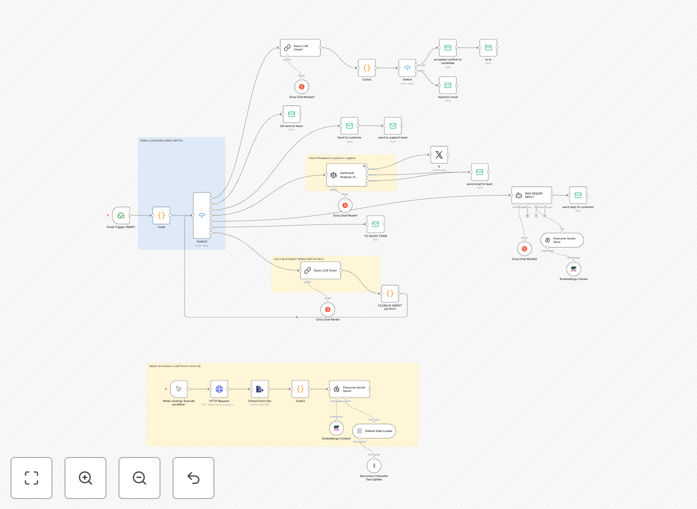Open the Code node after Email Trigger
The height and width of the screenshot is (509, 697).
coord(161,215)
